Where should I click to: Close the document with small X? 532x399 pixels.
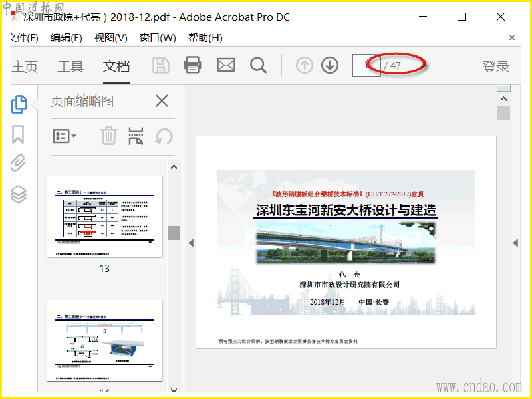(x=512, y=37)
